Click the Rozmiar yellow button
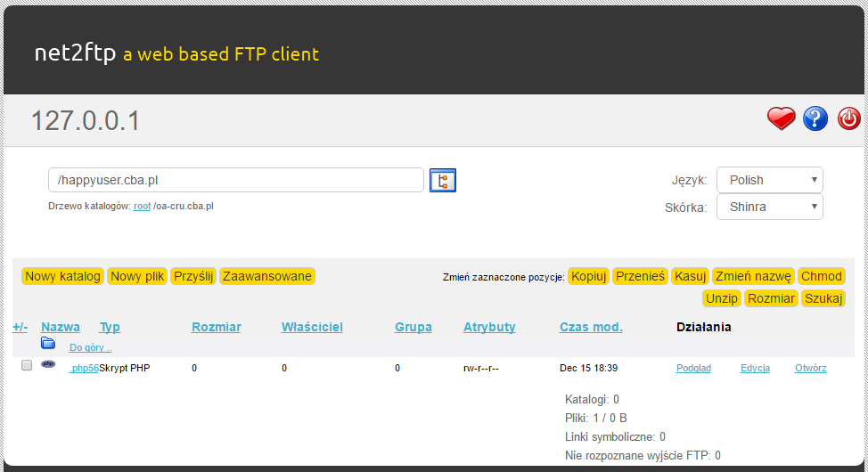Screen dimensions: 868x472 (x=771, y=298)
